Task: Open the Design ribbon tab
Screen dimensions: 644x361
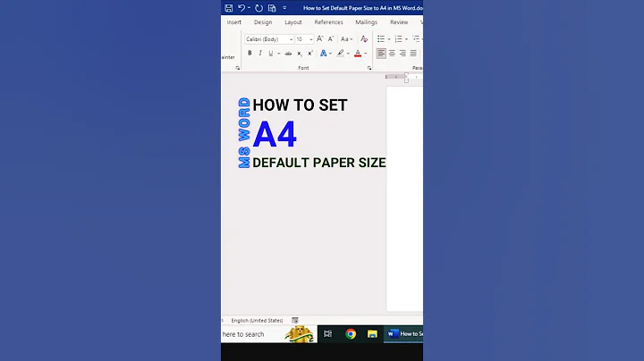Action: pyautogui.click(x=263, y=22)
